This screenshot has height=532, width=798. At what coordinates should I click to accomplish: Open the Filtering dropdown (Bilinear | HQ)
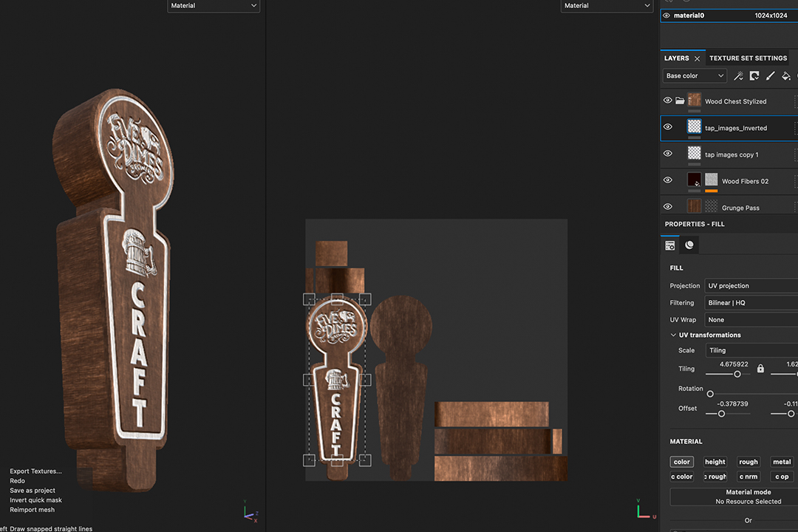pyautogui.click(x=751, y=302)
